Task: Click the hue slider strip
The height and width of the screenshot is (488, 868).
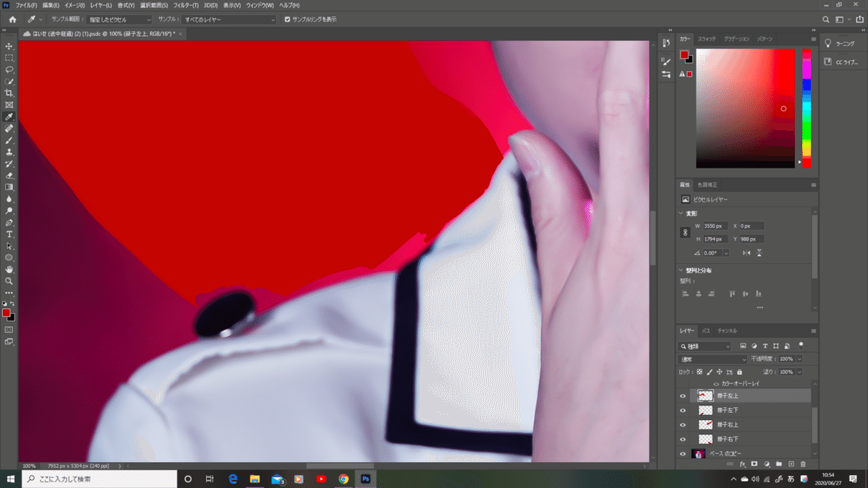Action: (807, 108)
